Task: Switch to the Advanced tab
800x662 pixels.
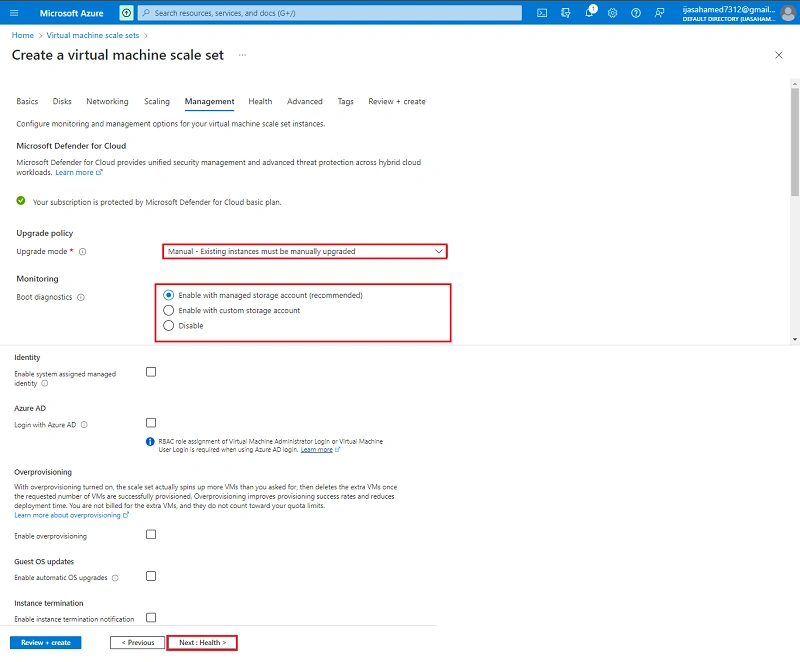Action: (x=305, y=101)
